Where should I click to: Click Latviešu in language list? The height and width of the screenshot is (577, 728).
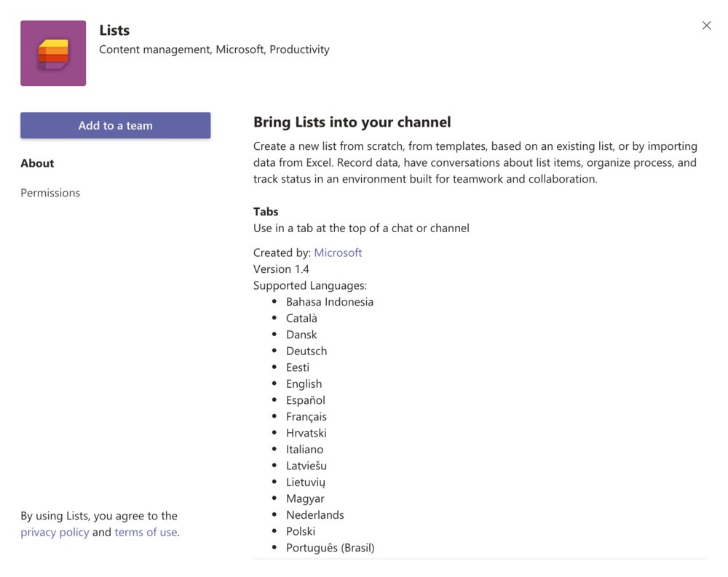[306, 466]
